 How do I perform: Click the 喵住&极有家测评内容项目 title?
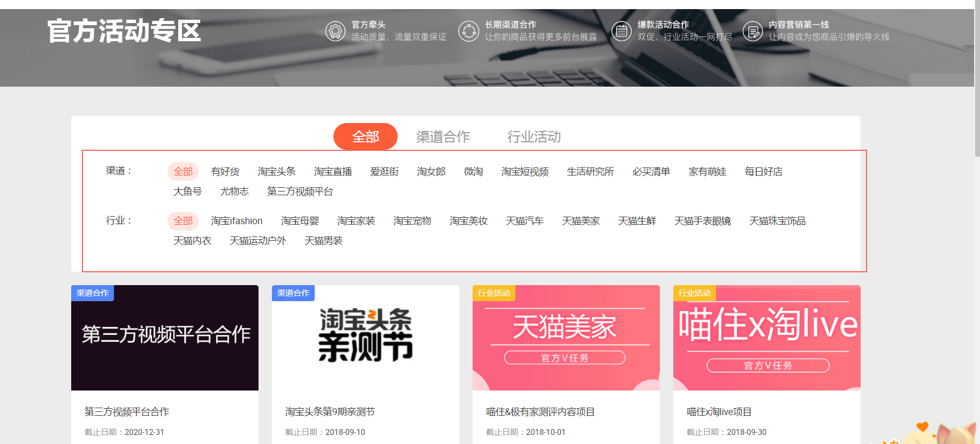point(541,411)
